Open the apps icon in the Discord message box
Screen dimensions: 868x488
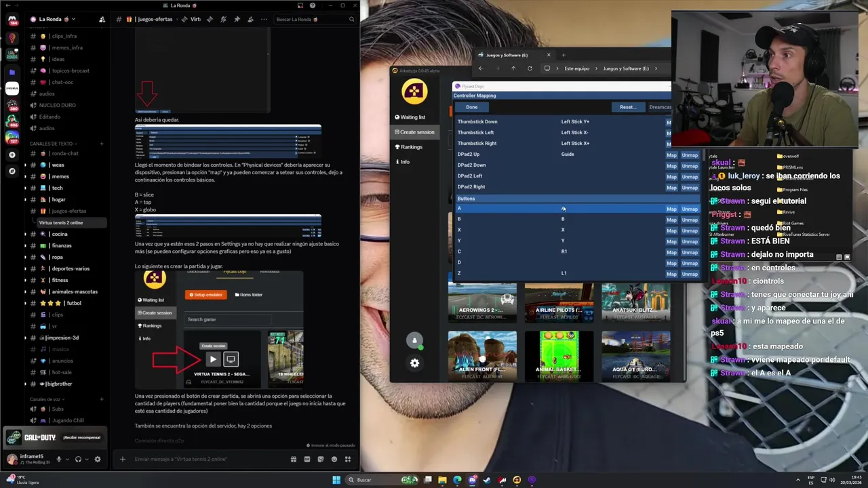pos(348,460)
